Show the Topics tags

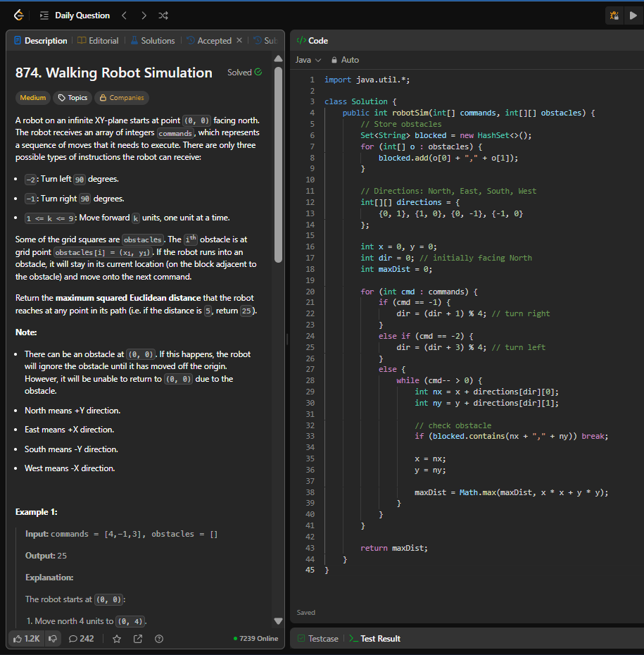tap(73, 98)
